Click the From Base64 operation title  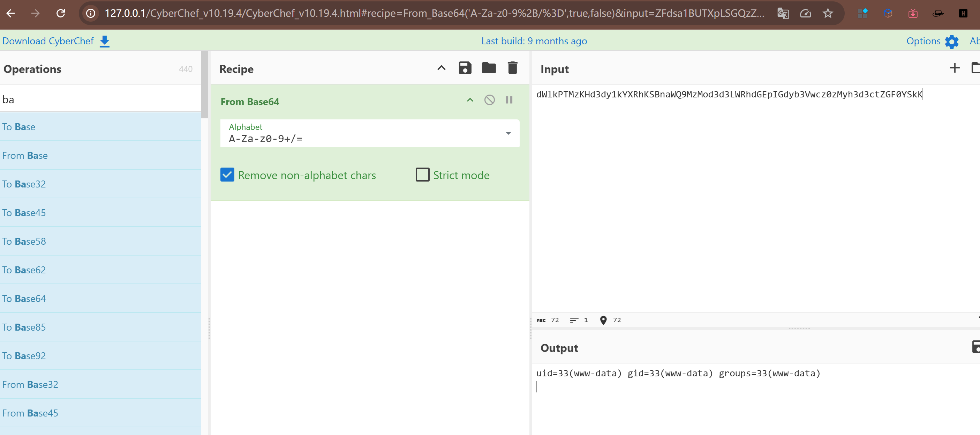pyautogui.click(x=250, y=102)
